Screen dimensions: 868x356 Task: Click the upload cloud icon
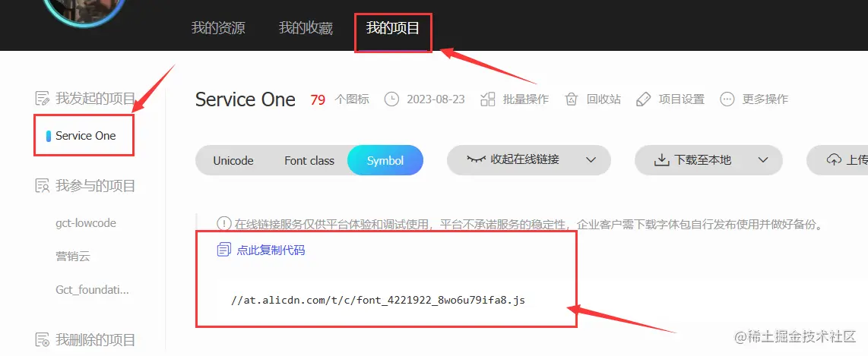coord(834,160)
